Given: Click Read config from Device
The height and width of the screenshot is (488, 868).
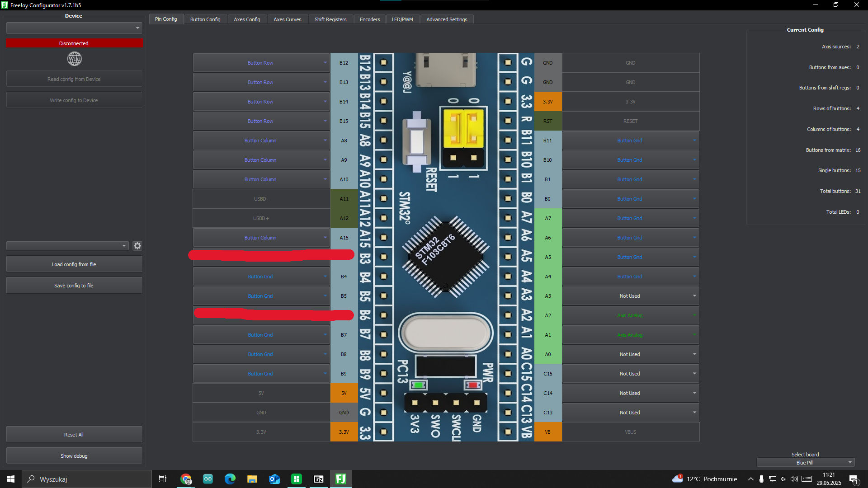Looking at the screenshot, I should pos(74,79).
